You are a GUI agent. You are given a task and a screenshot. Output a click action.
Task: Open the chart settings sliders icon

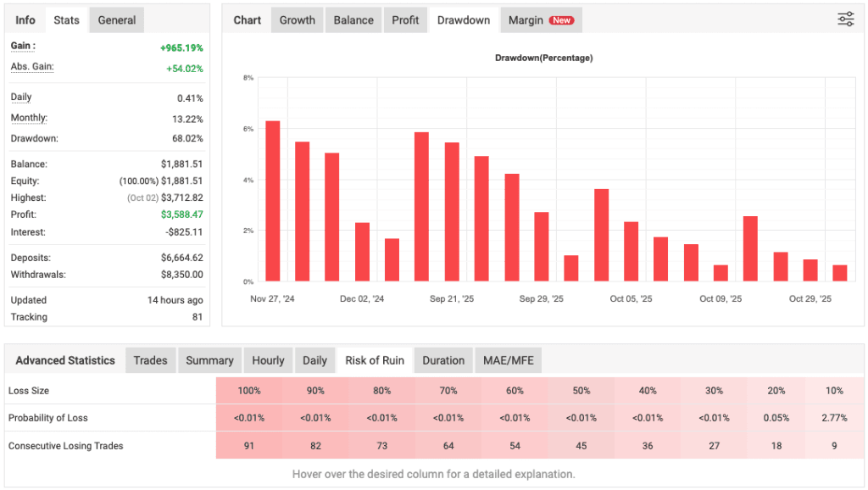tap(845, 19)
